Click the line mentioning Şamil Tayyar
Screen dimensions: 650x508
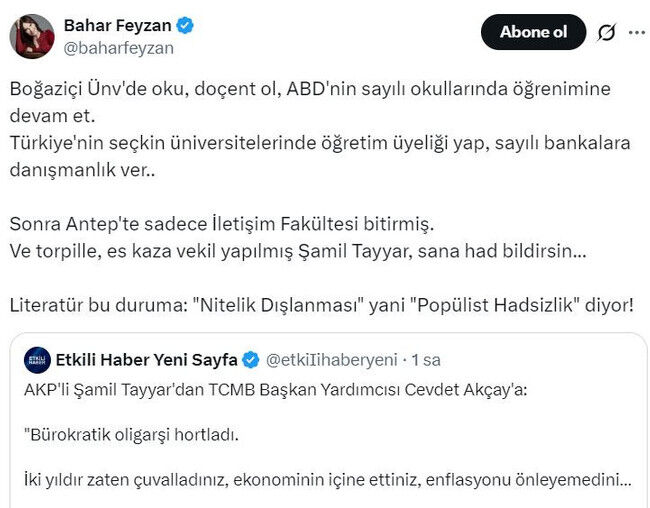tap(300, 248)
